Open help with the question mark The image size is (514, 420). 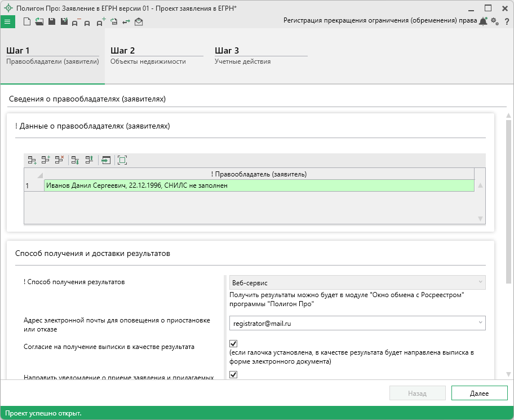click(x=507, y=21)
